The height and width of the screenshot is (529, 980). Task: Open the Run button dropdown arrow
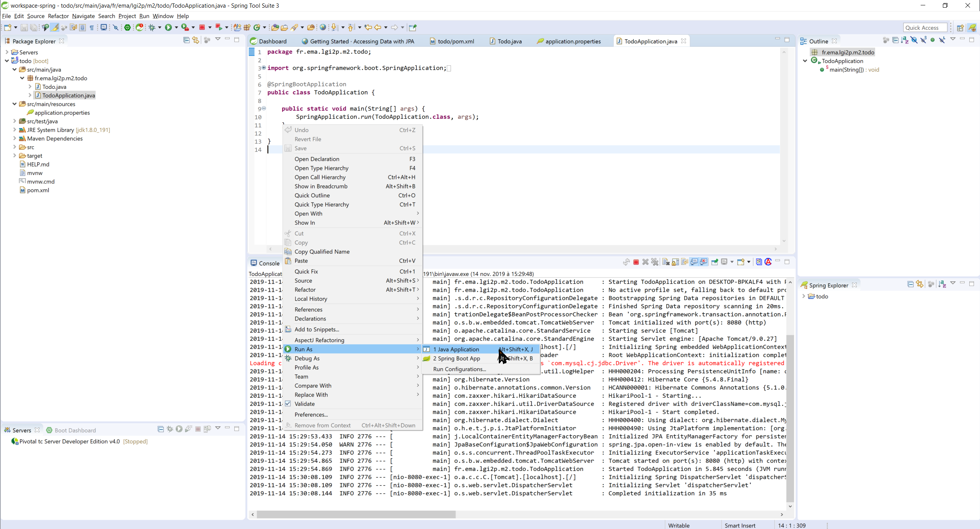[x=176, y=28]
